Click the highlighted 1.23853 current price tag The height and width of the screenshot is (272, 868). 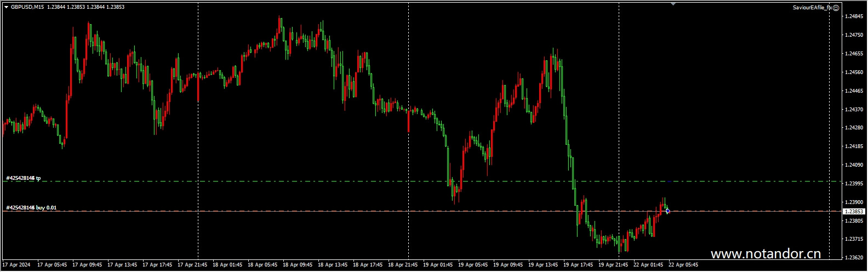[854, 211]
